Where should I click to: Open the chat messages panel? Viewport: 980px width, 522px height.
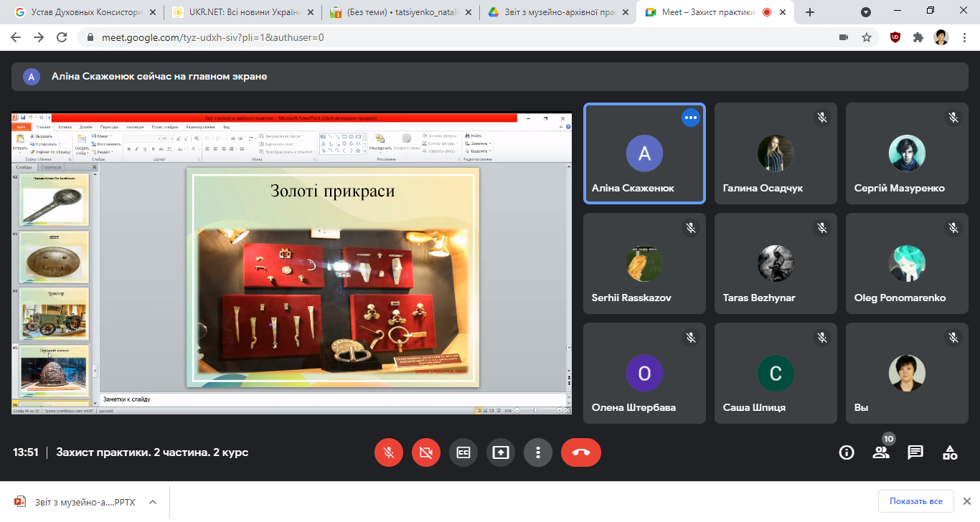pyautogui.click(x=915, y=452)
